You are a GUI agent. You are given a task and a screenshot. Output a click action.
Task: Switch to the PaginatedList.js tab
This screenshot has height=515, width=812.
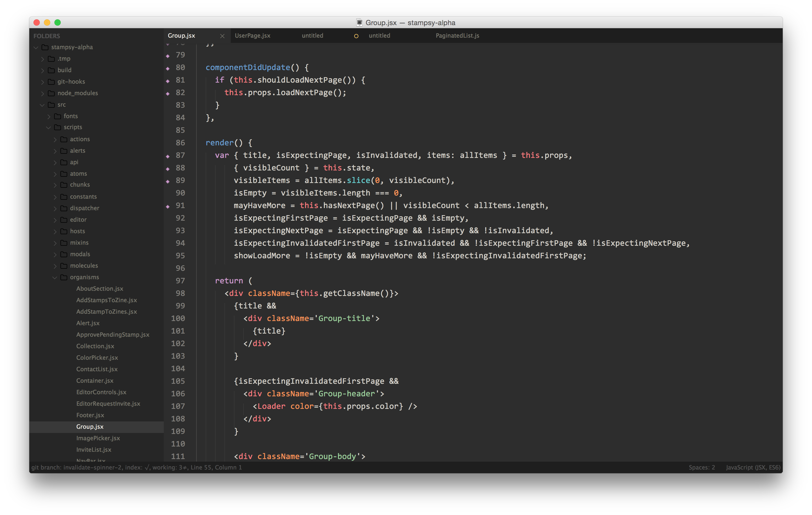457,35
